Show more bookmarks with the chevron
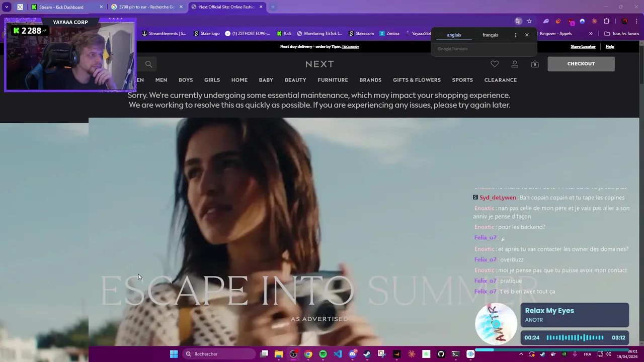This screenshot has width=644, height=362. tap(591, 34)
